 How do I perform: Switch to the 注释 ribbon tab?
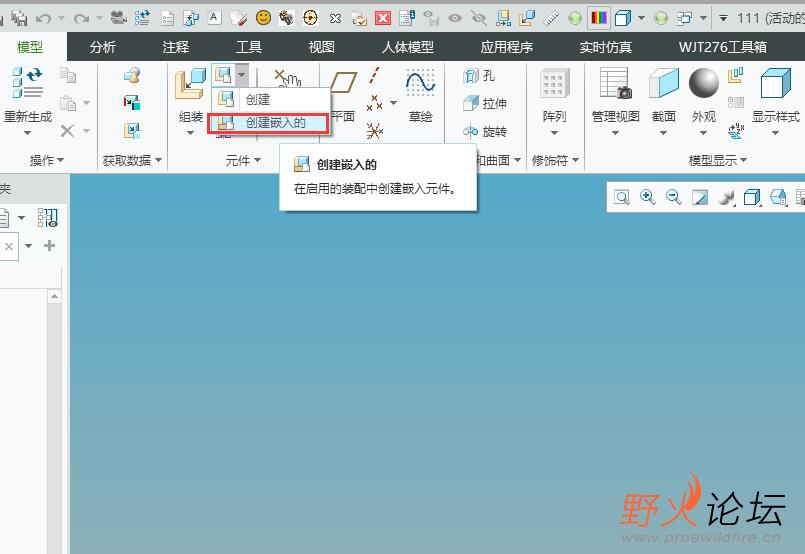(x=176, y=47)
